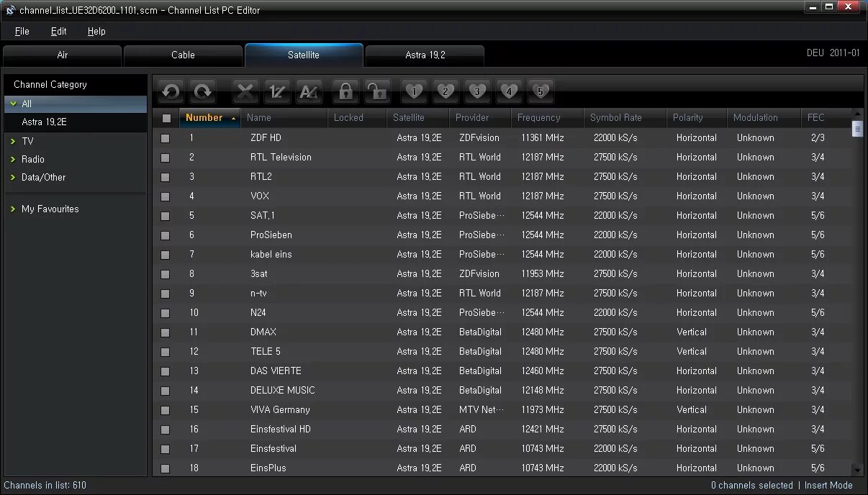Image resolution: width=868 pixels, height=495 pixels.
Task: Add to Favourites 5 heart
Action: 541,91
